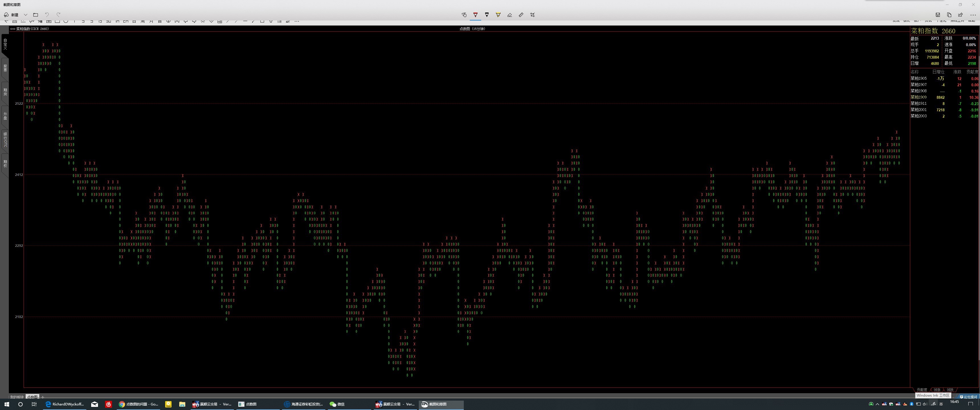The height and width of the screenshot is (410, 980).
Task: Click the save snip icon
Action: 938,15
